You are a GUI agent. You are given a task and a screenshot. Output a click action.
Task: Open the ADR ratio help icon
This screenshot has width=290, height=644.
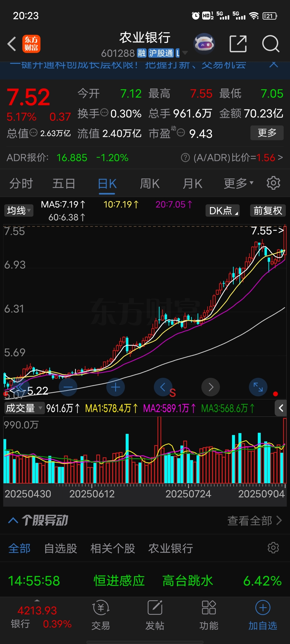[x=185, y=158]
